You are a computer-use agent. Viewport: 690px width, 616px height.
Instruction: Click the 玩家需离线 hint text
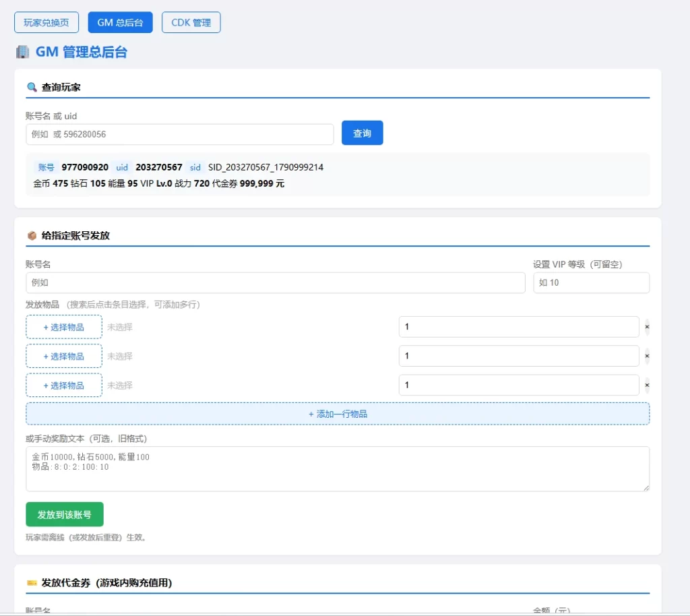(x=86, y=537)
